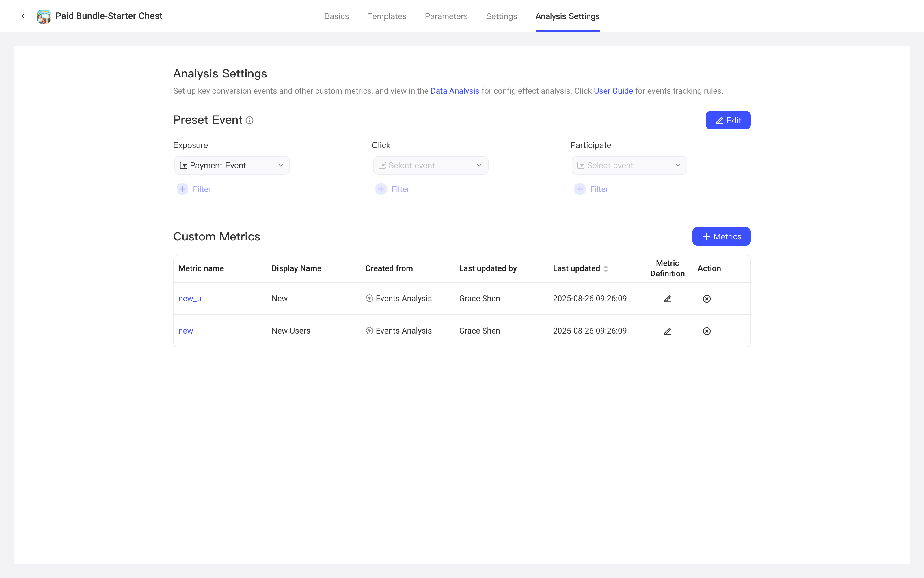
Task: Sort by Last updated column arrows
Action: coord(606,269)
